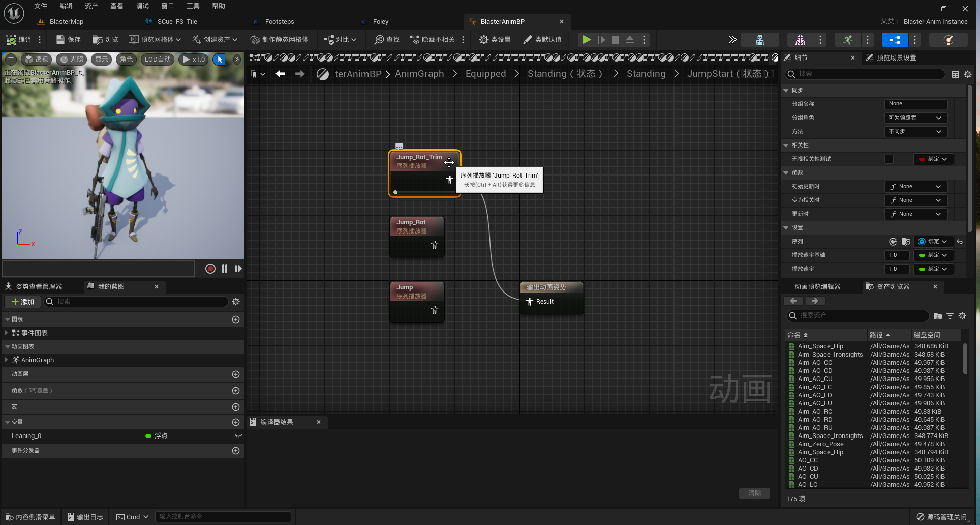
Task: Open the Lit view mode menu
Action: click(72, 60)
